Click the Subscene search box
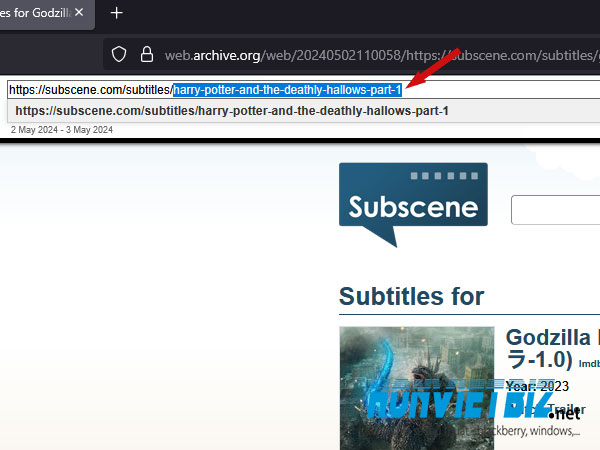The width and height of the screenshot is (600, 450). pyautogui.click(x=555, y=210)
